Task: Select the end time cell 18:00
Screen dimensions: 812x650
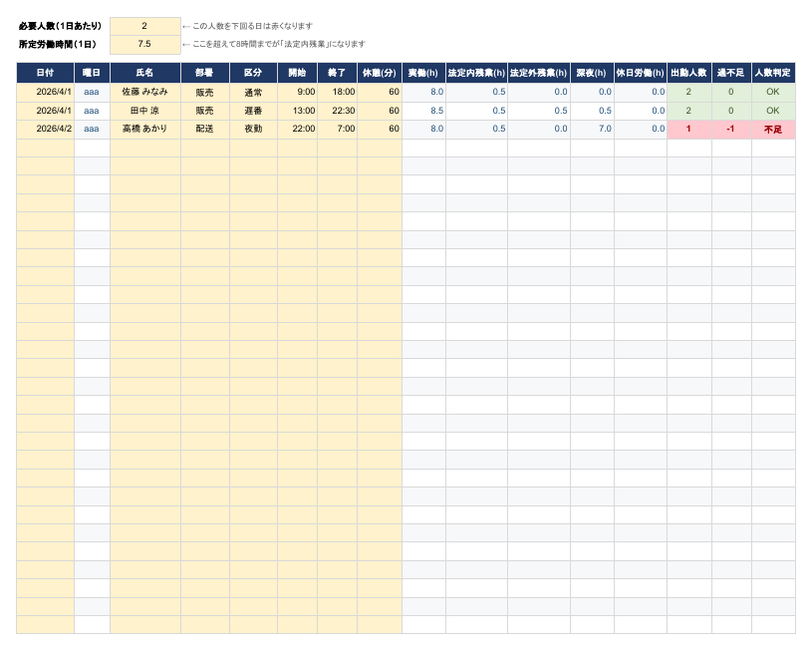Action: pos(337,93)
